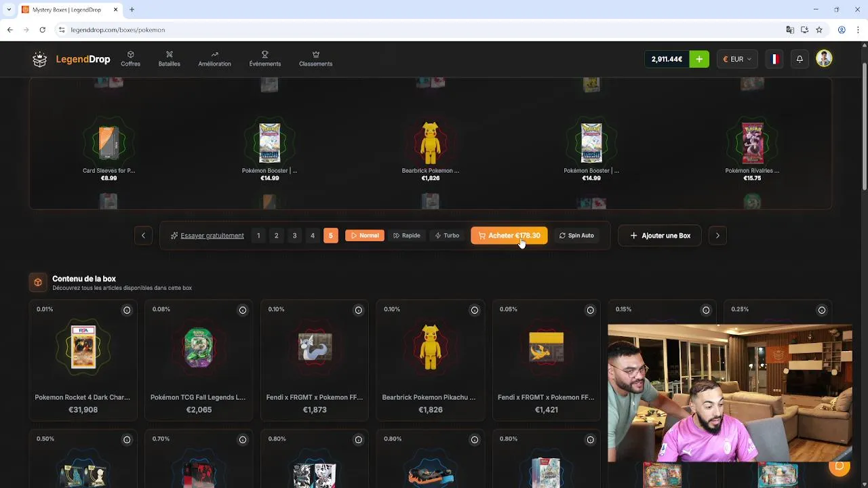Open the Événements page
Screen dimensions: 868x488
(x=264, y=59)
